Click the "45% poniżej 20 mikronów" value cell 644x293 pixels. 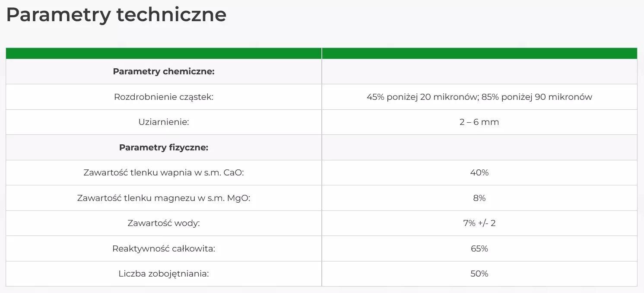[x=479, y=97]
